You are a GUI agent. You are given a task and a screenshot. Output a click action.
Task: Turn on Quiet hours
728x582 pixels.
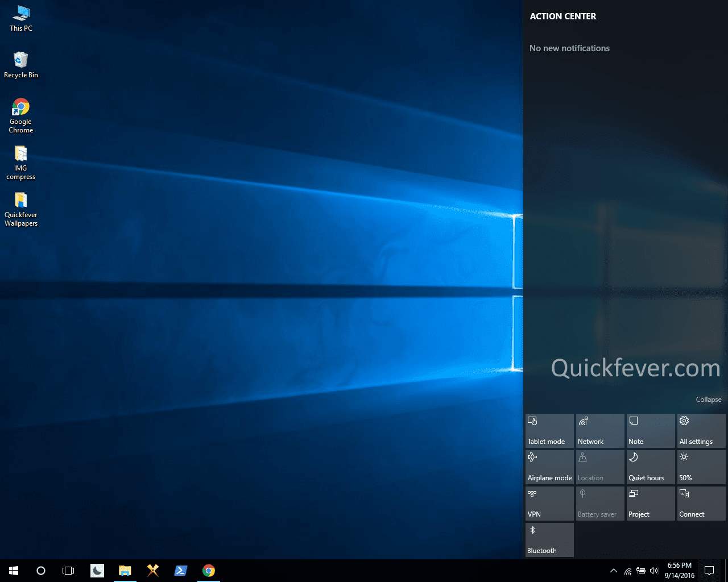[x=651, y=467]
